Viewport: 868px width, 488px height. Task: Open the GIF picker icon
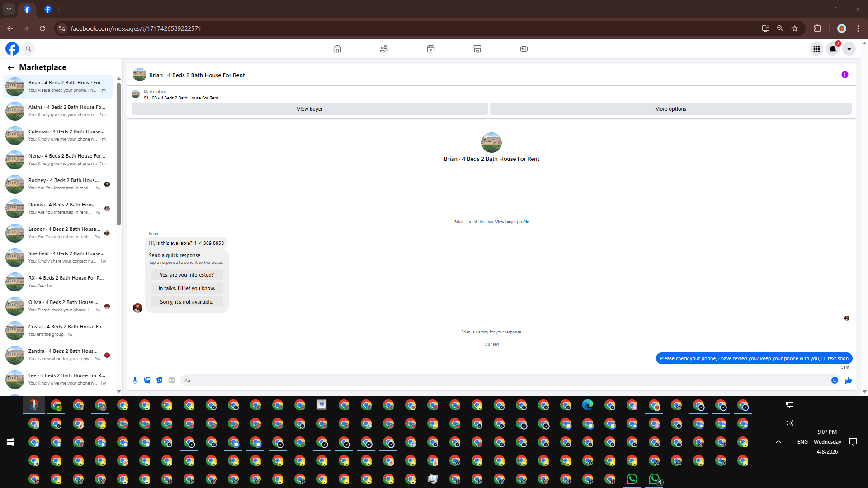171,380
